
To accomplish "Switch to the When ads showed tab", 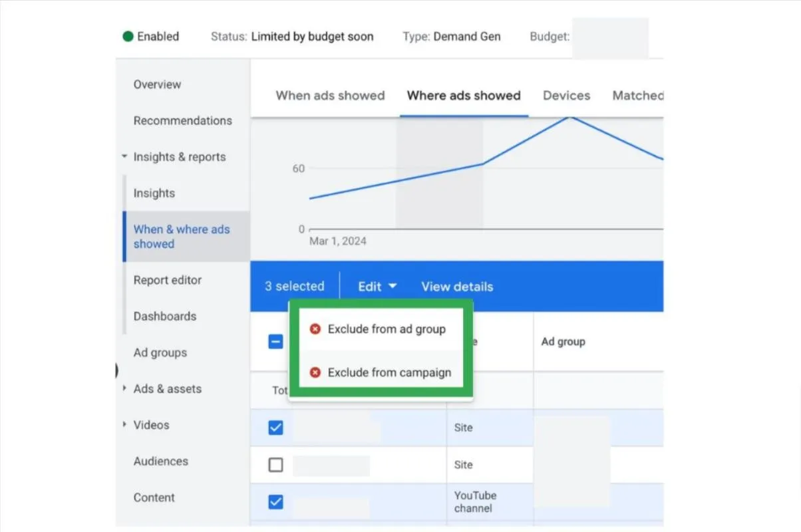I will point(331,95).
